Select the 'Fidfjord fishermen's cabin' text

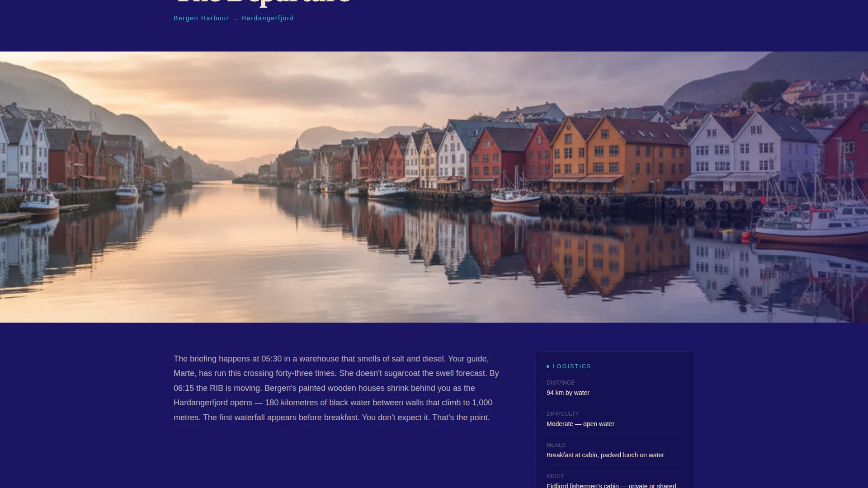tap(582, 485)
